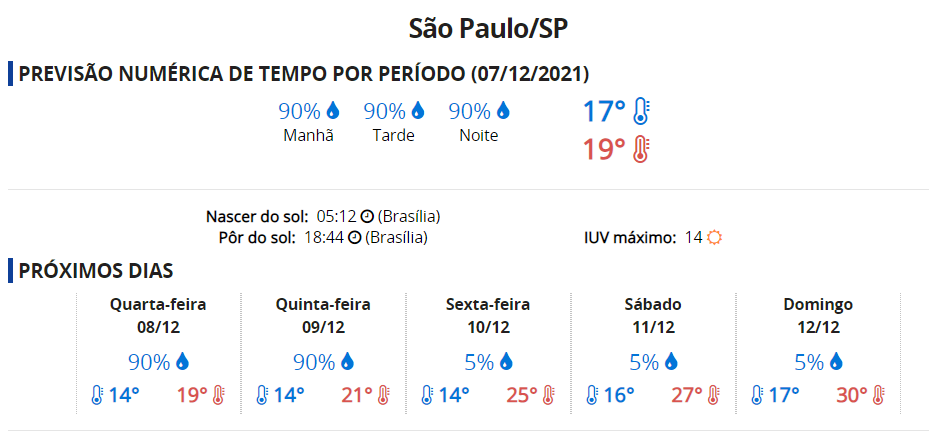Screen dimensions: 929x434
Task: Click the Tarde rain droplet icon
Action: [418, 110]
